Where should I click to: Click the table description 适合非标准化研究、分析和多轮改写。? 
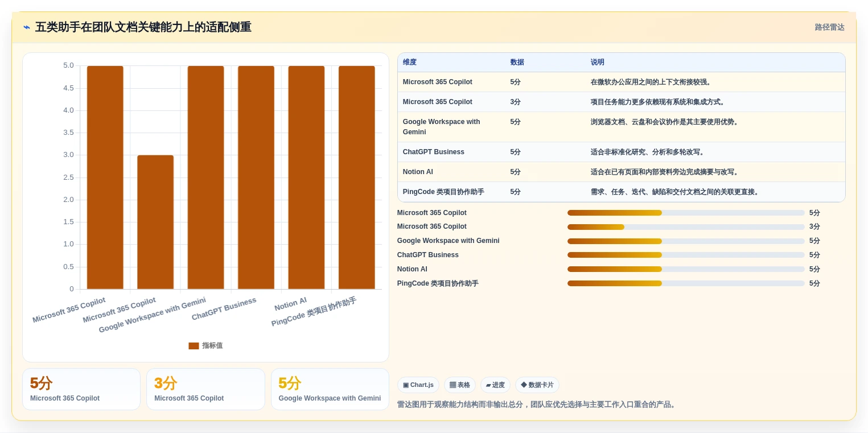[649, 152]
